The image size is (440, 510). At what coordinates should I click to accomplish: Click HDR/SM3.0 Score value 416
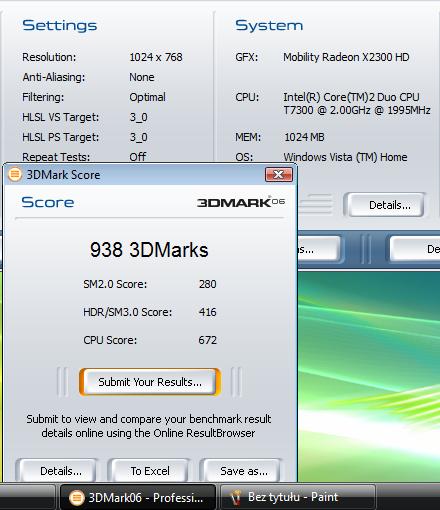coord(208,312)
